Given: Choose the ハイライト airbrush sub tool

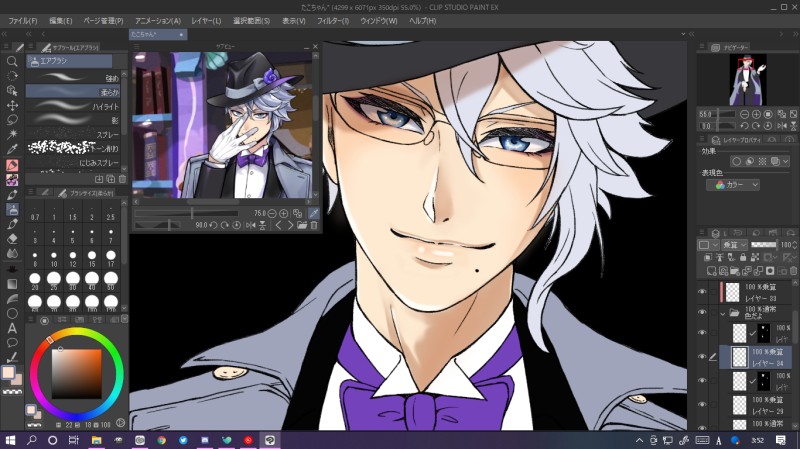Looking at the screenshot, I should (73, 106).
